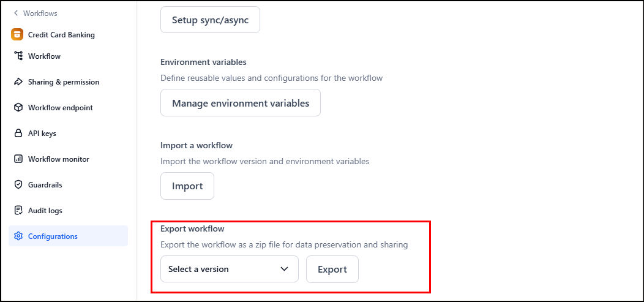Click the back chevron beside Workflows
The image size is (644, 302).
point(16,13)
